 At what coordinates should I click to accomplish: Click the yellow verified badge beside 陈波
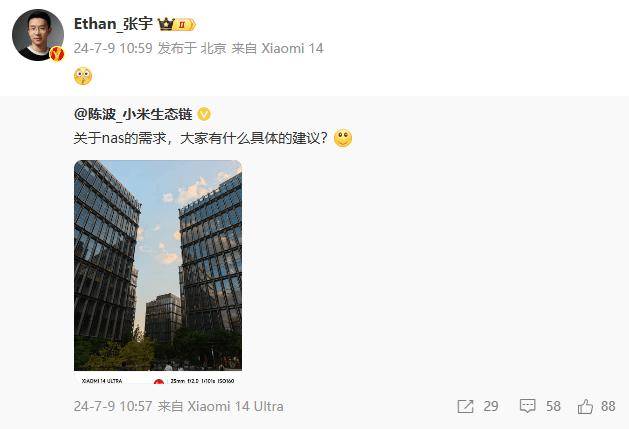tap(204, 114)
